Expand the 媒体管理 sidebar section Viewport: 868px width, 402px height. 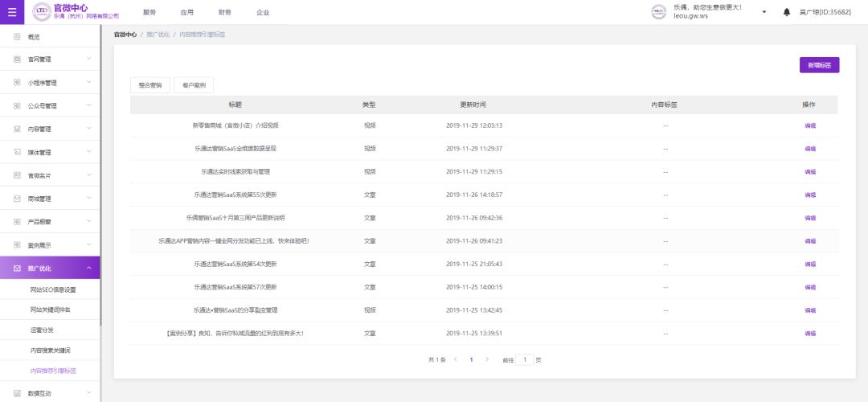coord(88,152)
